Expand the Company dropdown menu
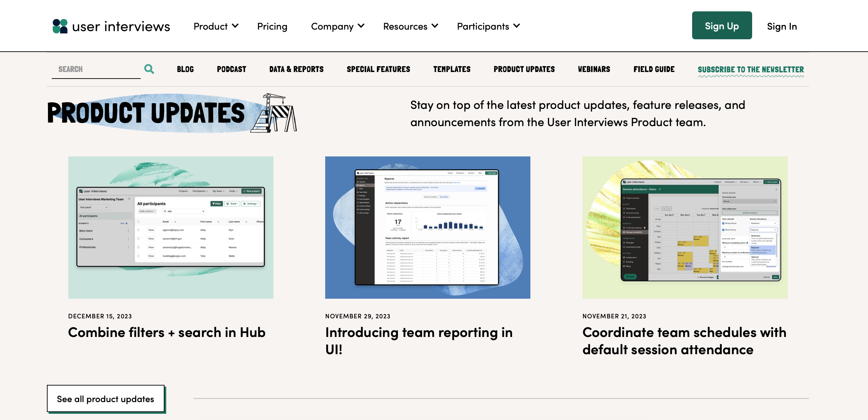Viewport: 868px width, 420px height. pos(337,26)
